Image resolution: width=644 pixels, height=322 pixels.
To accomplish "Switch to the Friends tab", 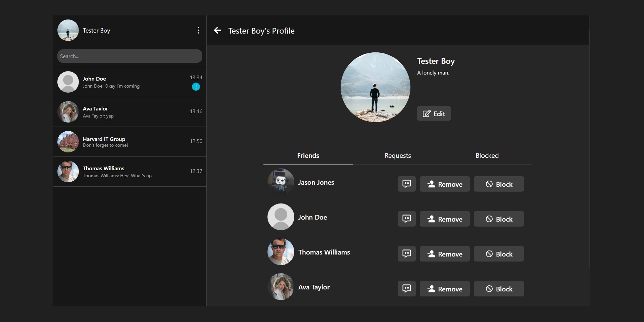I will (x=308, y=155).
